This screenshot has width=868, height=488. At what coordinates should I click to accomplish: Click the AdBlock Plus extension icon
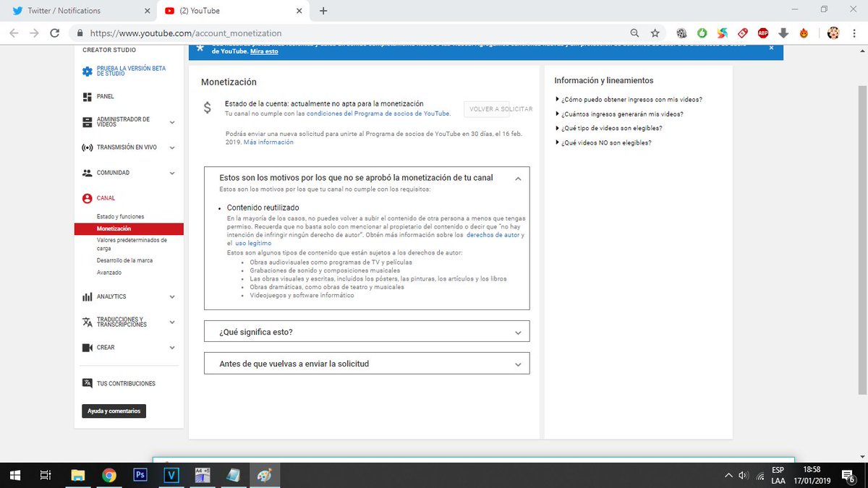pos(763,33)
